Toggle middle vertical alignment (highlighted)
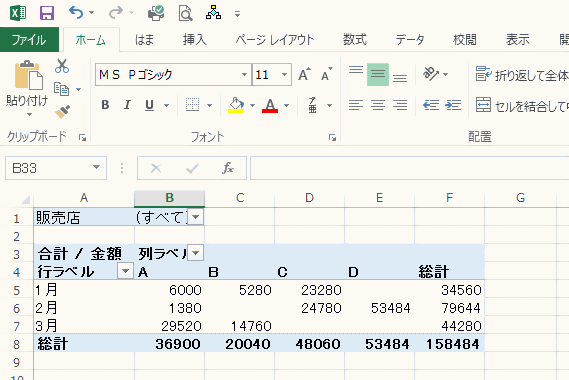The height and width of the screenshot is (380, 569). pyautogui.click(x=378, y=74)
